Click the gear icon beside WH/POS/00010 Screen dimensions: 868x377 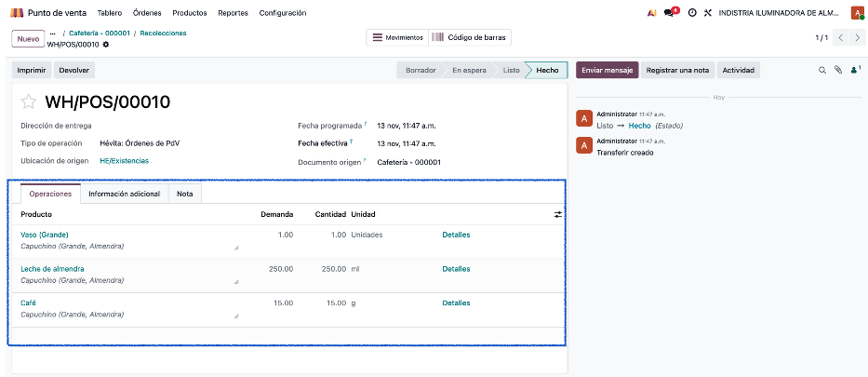tap(106, 45)
